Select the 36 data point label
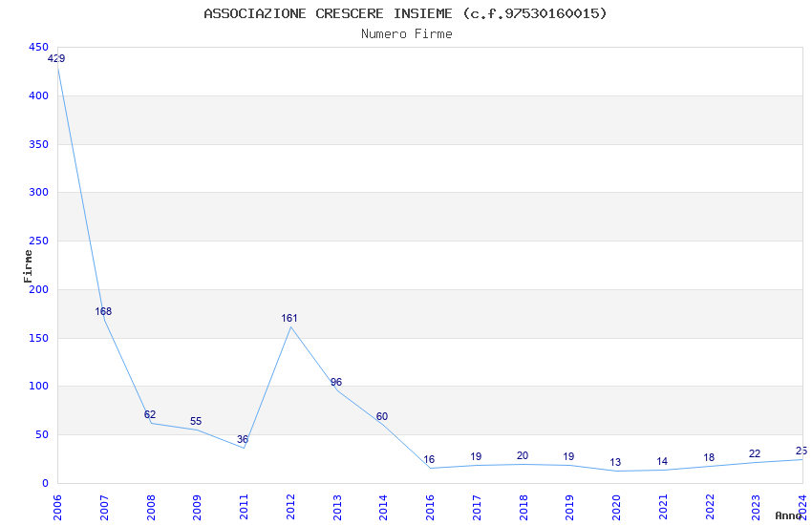Image resolution: width=812 pixels, height=525 pixels. [243, 439]
